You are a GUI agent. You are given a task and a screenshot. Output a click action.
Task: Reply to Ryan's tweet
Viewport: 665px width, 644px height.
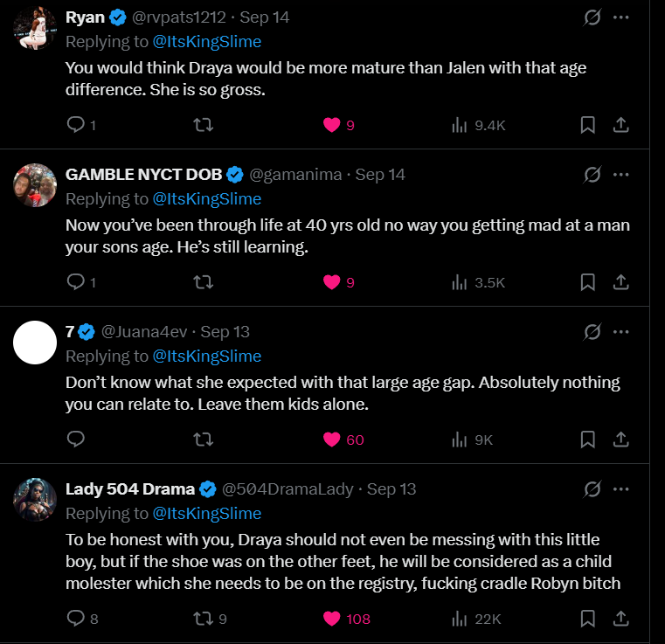tap(75, 125)
